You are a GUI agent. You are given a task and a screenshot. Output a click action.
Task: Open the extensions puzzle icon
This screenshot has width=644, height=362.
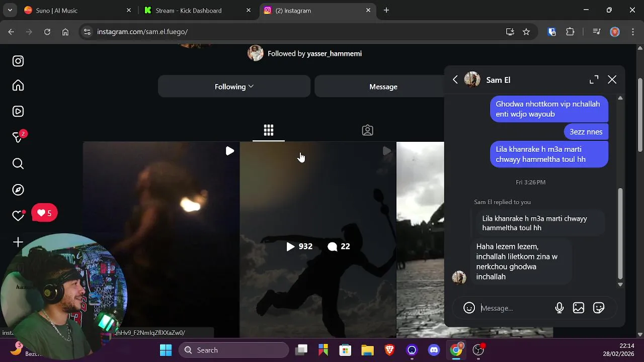tap(570, 32)
